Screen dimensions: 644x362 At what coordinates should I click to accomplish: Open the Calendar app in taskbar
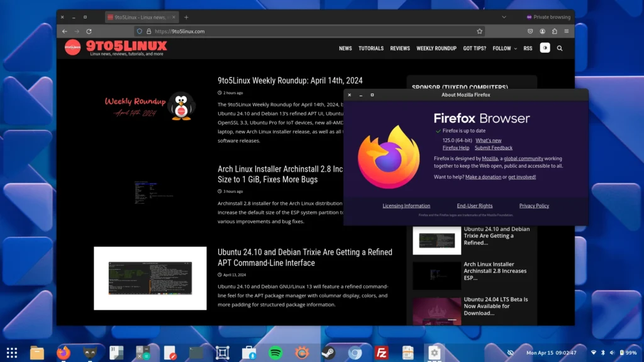coord(116,353)
